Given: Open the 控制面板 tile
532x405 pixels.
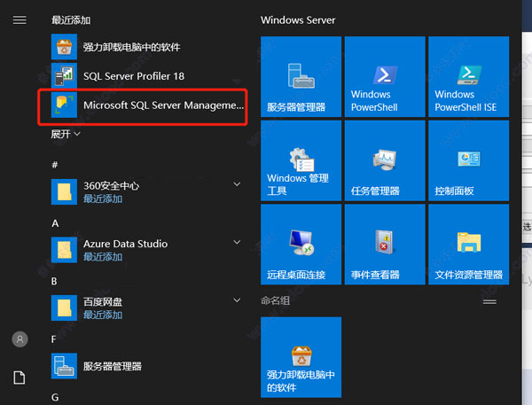Looking at the screenshot, I should (468, 160).
